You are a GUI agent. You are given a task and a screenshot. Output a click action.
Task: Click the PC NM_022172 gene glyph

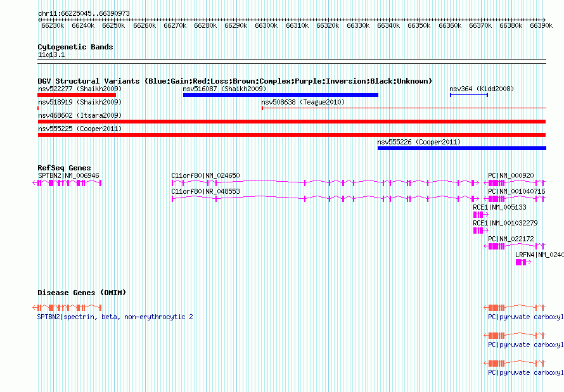[x=515, y=246]
